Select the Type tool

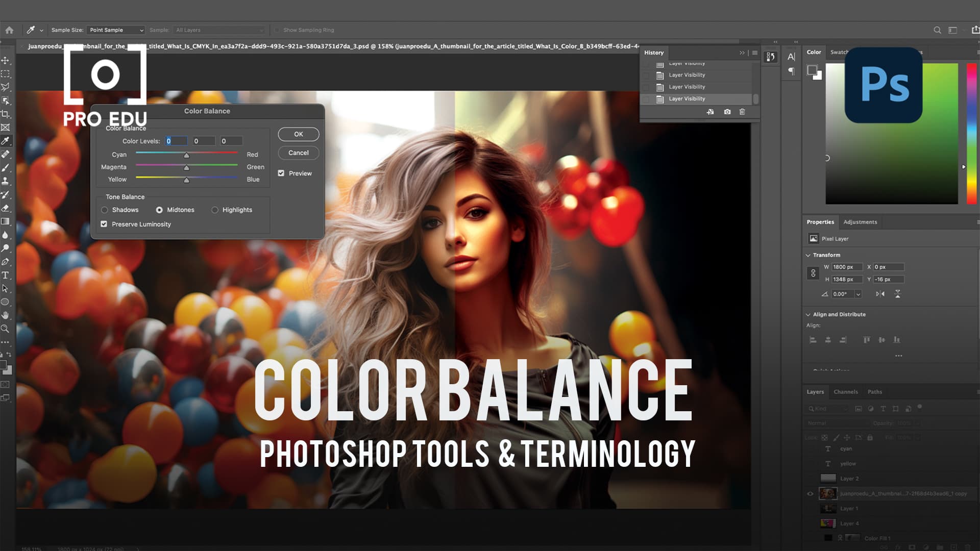[6, 275]
